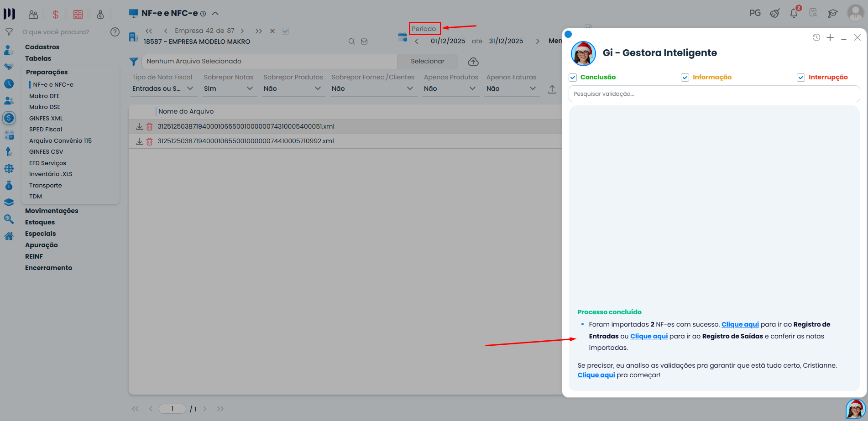Click the company search magnifier icon
Image resolution: width=868 pixels, height=421 pixels.
[x=351, y=42]
